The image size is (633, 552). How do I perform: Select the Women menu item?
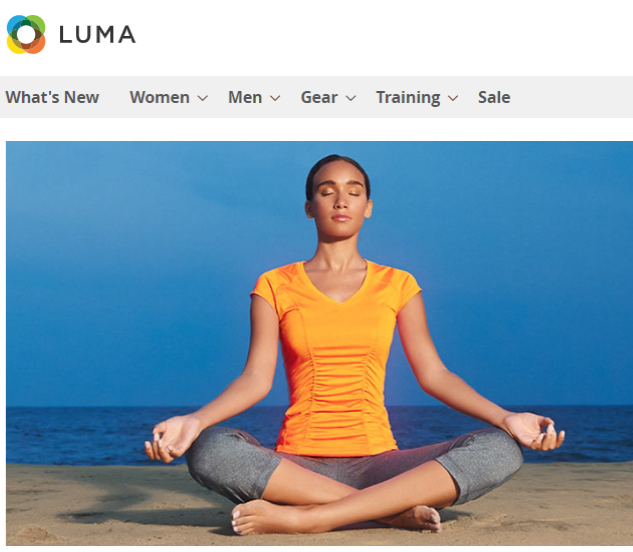point(159,97)
